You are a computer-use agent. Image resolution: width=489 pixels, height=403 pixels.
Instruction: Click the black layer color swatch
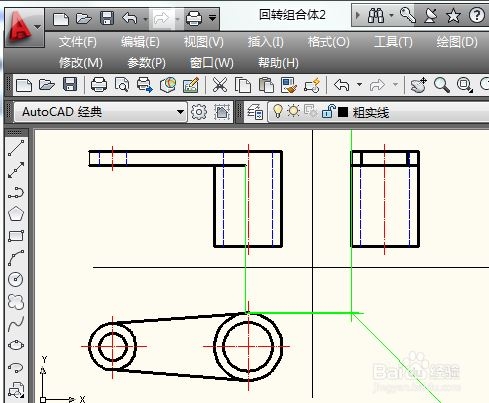343,112
